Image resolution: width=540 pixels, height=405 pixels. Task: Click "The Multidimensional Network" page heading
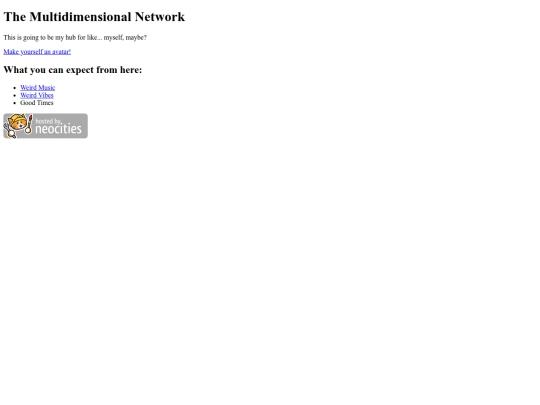(x=94, y=17)
